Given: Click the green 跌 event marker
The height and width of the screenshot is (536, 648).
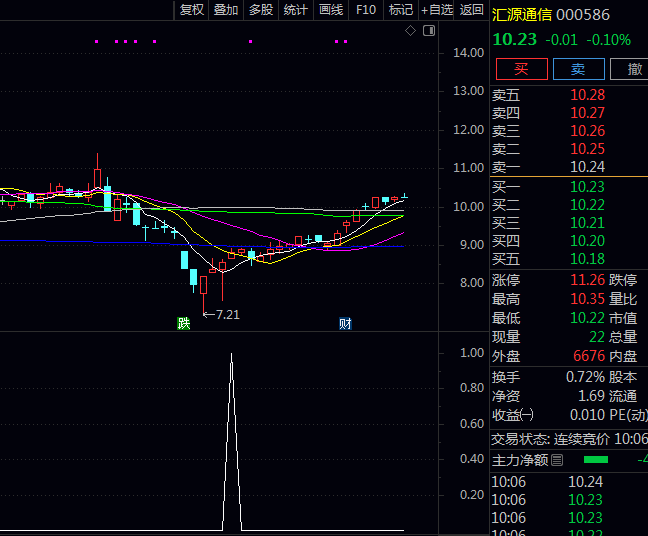Looking at the screenshot, I should [184, 323].
